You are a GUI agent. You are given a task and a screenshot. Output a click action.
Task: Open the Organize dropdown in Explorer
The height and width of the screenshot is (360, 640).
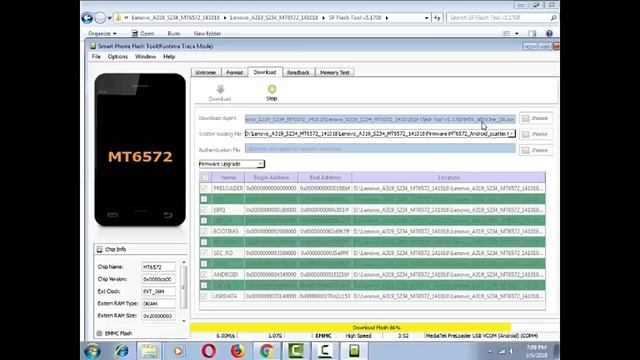[102, 33]
